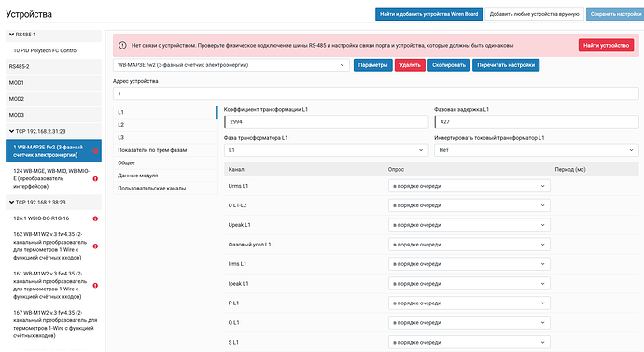The image size is (644, 352).
Task: Click the Устройства page heading
Action: [x=29, y=14]
